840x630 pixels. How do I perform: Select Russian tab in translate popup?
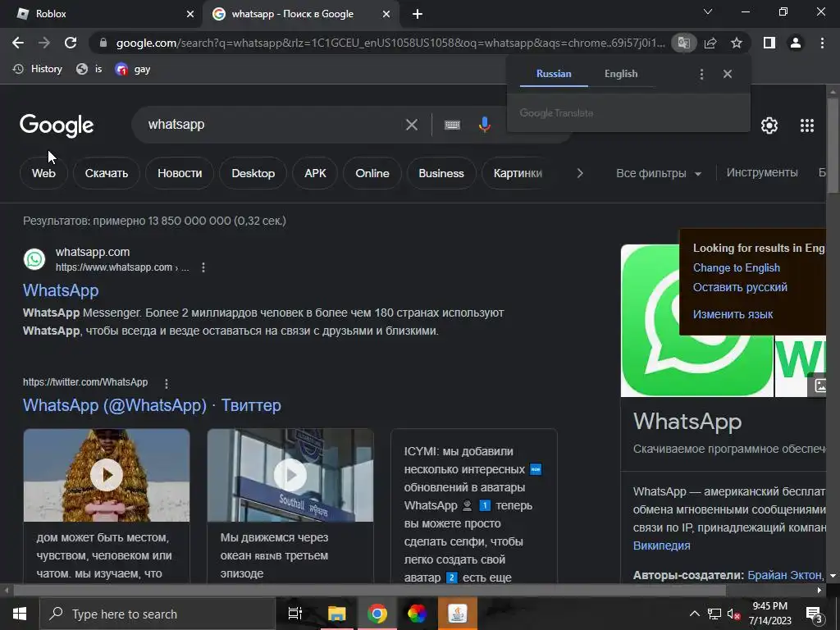(554, 74)
